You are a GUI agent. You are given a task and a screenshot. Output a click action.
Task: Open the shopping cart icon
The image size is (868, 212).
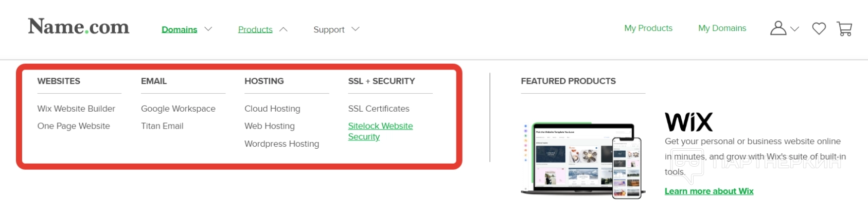844,29
